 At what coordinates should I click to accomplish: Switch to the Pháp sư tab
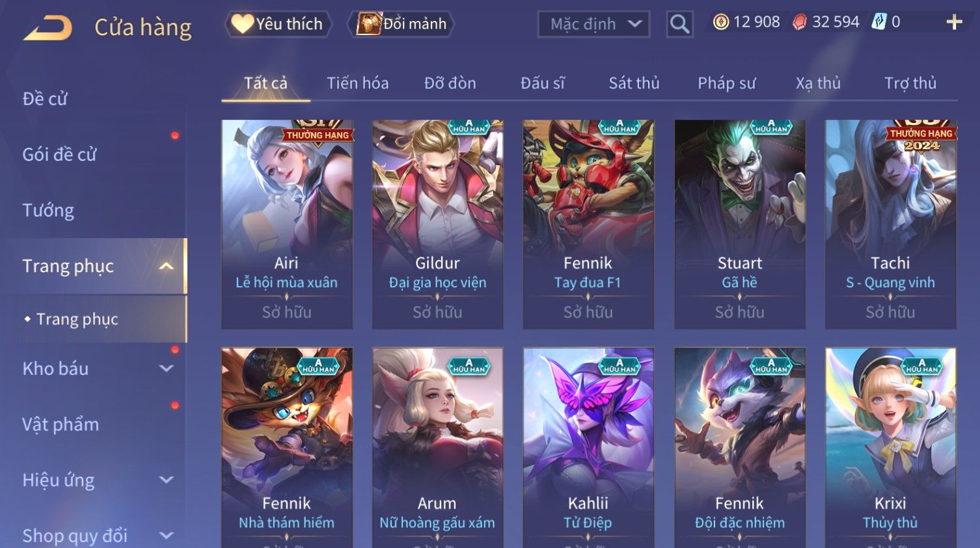click(x=726, y=83)
